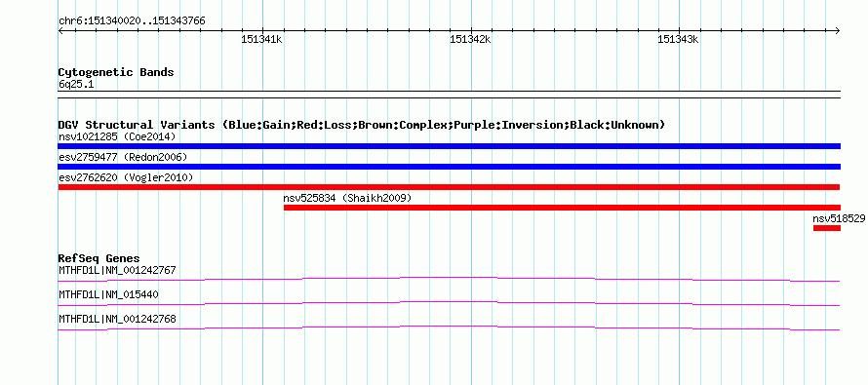868x385 pixels.
Task: Select the esv2759477 (Redon2006) blue bar
Action: (449, 167)
